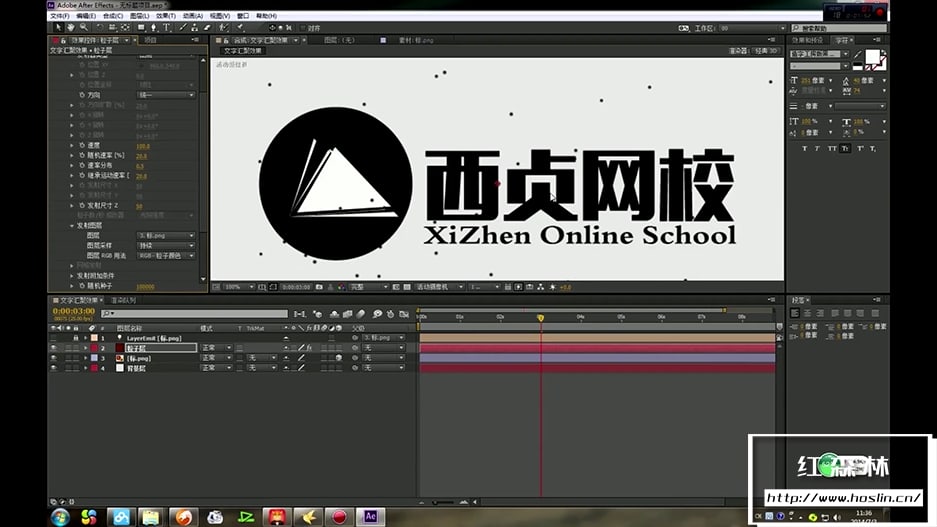Click the label color of layer 3
Viewport: 937px width, 527px height.
94,358
